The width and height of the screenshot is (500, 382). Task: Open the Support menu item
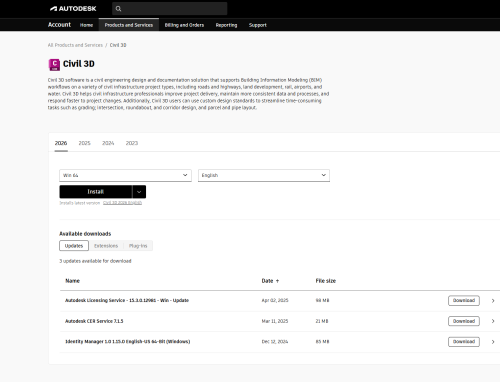tap(258, 25)
